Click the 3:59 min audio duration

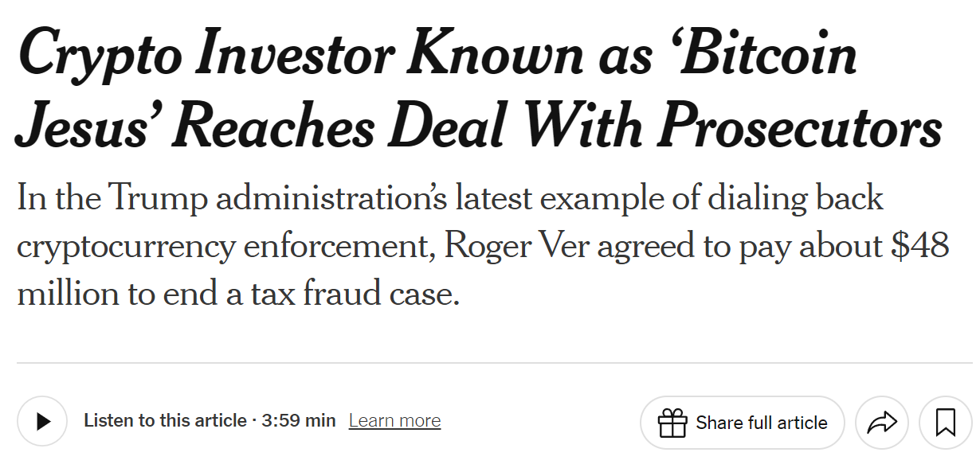[298, 421]
